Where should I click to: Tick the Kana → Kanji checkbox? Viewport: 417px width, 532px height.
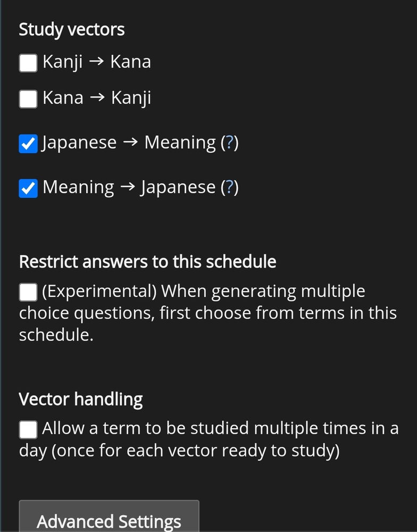pyautogui.click(x=28, y=98)
